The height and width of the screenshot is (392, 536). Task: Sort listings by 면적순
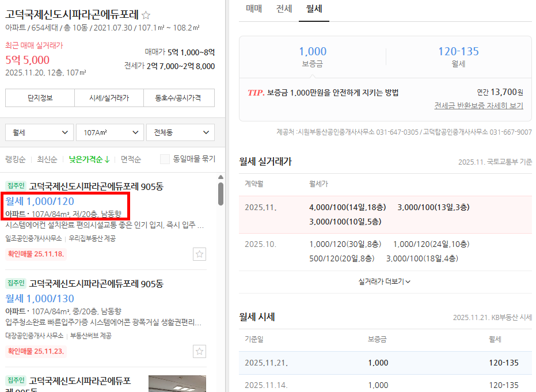coord(131,159)
